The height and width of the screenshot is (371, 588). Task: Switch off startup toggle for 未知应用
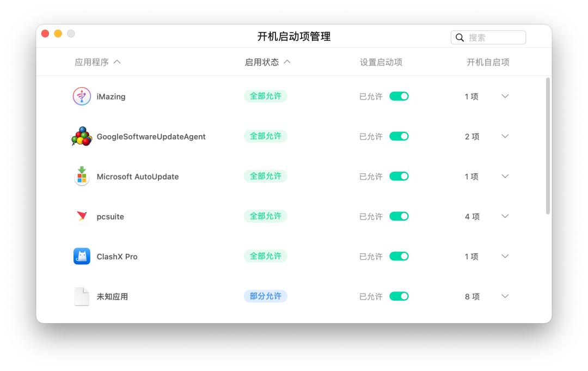pos(399,296)
